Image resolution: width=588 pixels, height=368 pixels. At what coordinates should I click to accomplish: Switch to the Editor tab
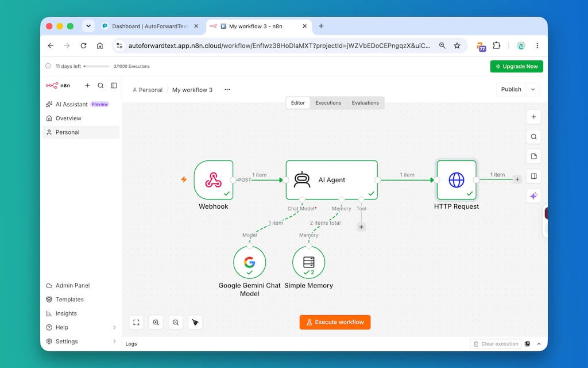click(x=298, y=103)
